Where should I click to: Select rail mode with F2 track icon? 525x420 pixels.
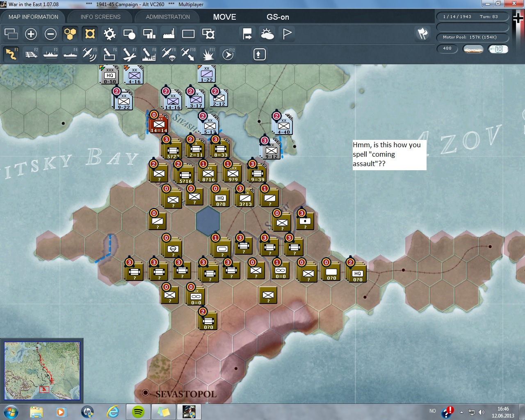tap(31, 54)
